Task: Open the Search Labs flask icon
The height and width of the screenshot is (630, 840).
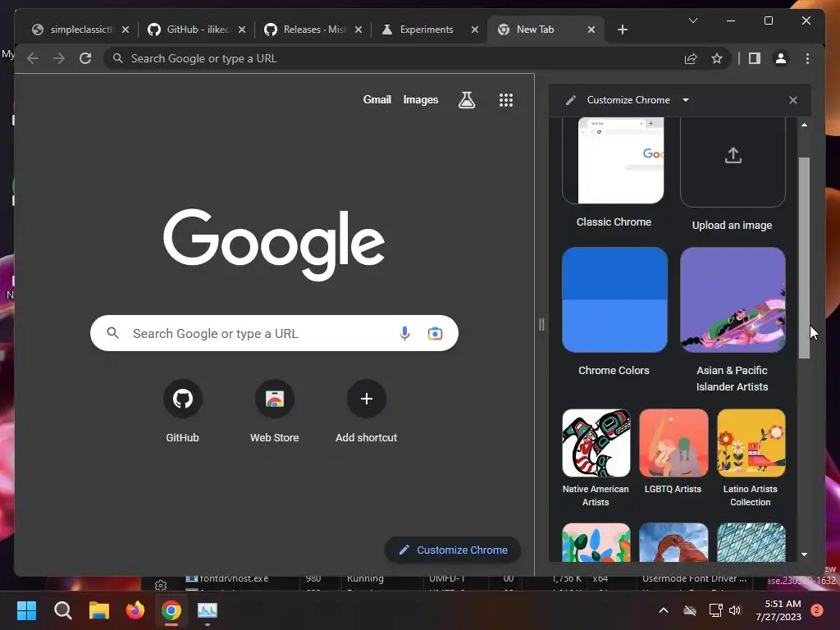Action: click(467, 99)
